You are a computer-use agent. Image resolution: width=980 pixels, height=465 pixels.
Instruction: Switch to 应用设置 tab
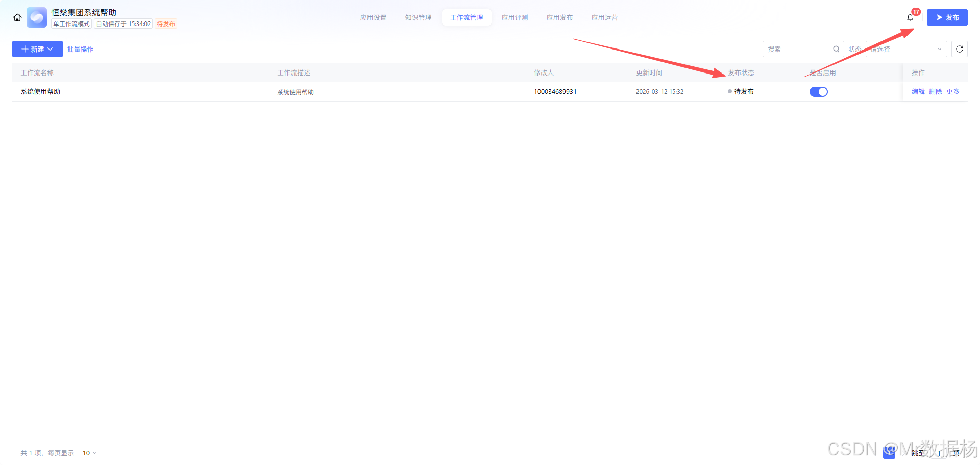click(373, 17)
